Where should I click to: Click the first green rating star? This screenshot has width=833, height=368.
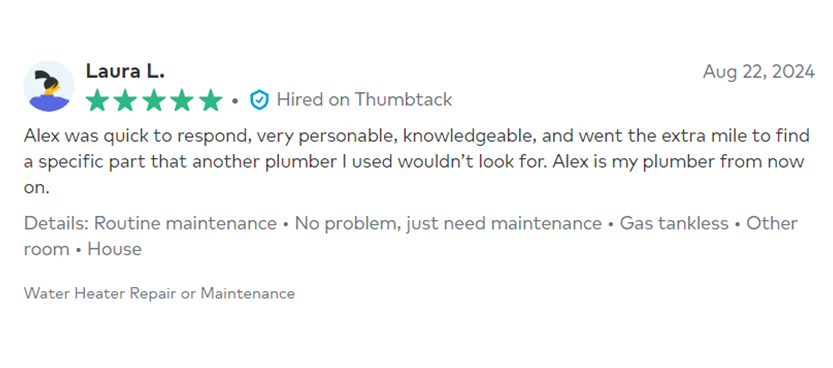pos(97,100)
